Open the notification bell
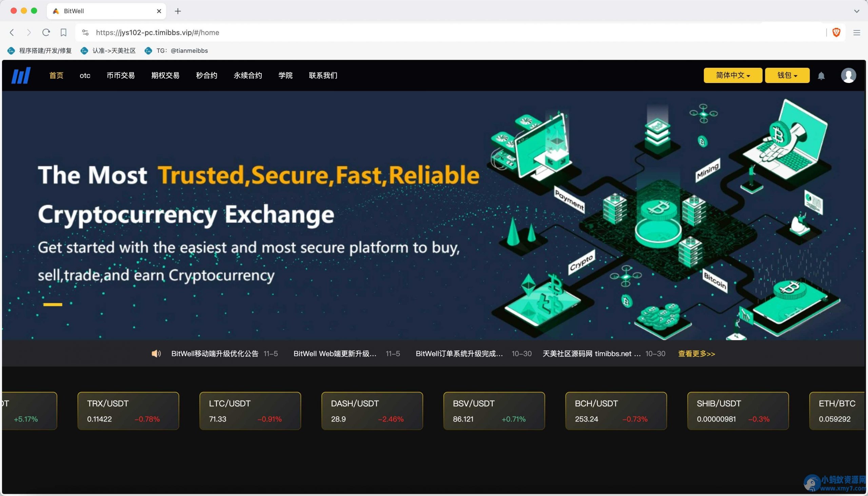Image resolution: width=868 pixels, height=496 pixels. [821, 76]
